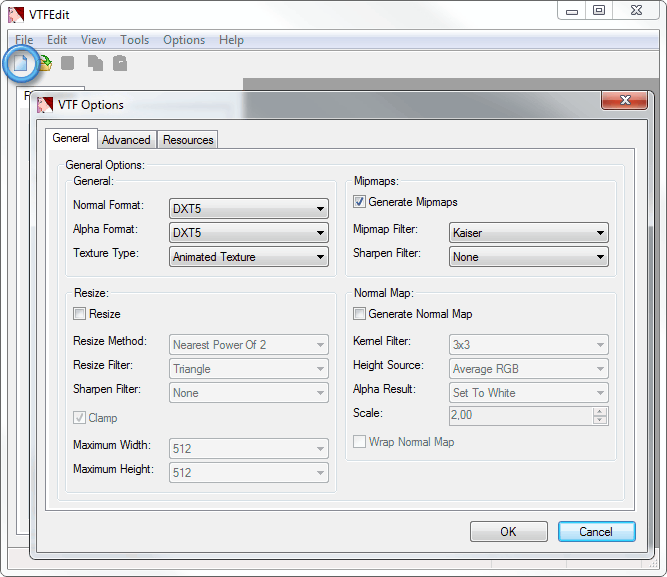Click the Cancel button

click(x=596, y=531)
